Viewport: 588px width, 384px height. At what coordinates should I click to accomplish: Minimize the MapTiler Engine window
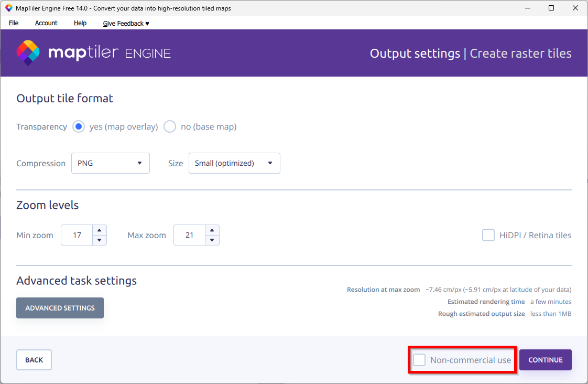[528, 8]
